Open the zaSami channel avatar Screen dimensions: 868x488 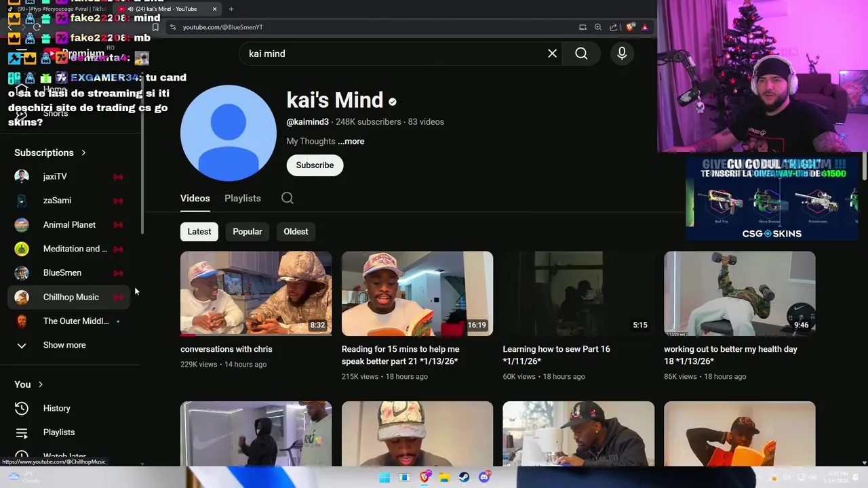(22, 201)
